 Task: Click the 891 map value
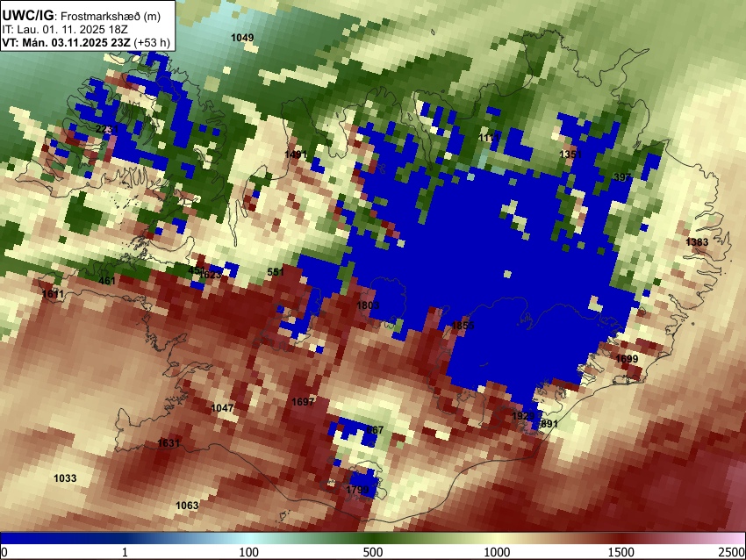tap(548, 423)
